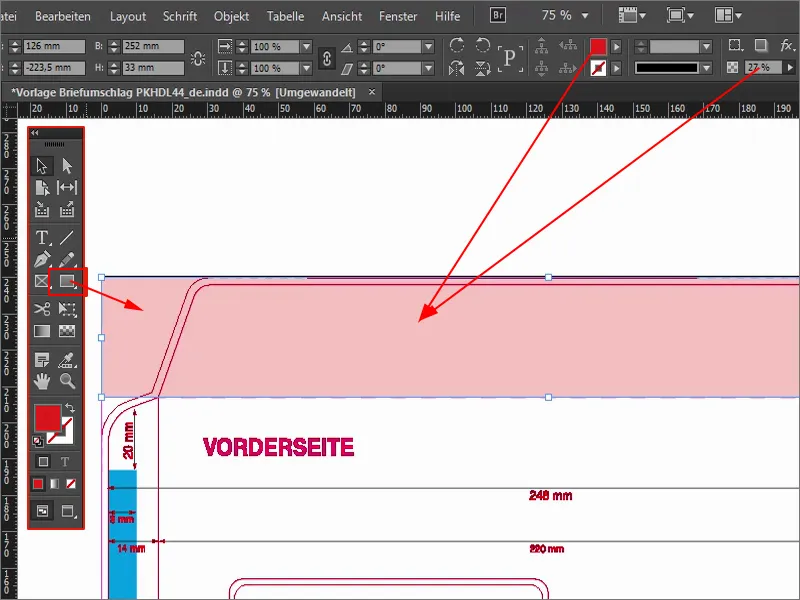The image size is (800, 600).
Task: Open the Bearbeiten menu
Action: pos(63,16)
